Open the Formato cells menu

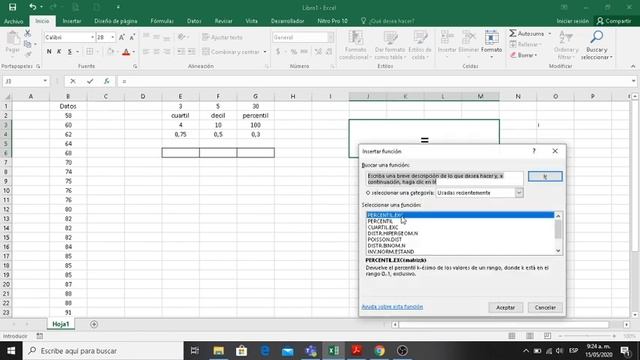click(x=491, y=44)
